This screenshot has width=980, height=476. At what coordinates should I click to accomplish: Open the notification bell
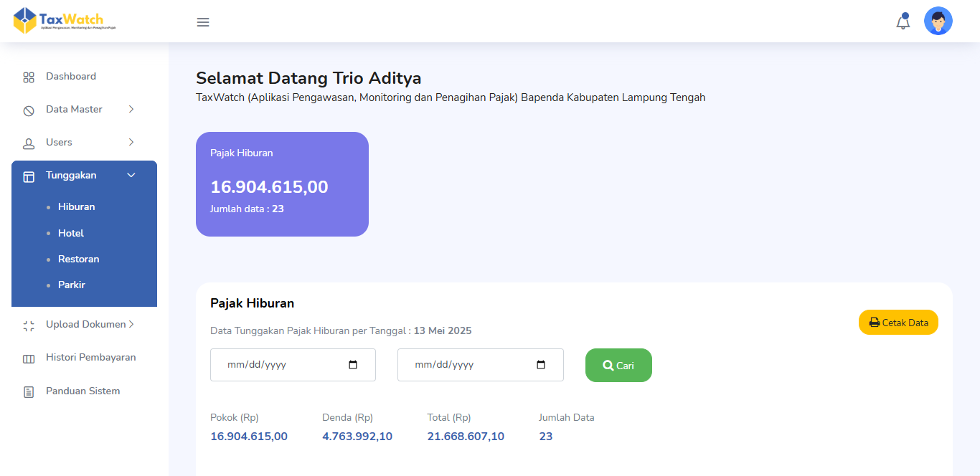903,22
